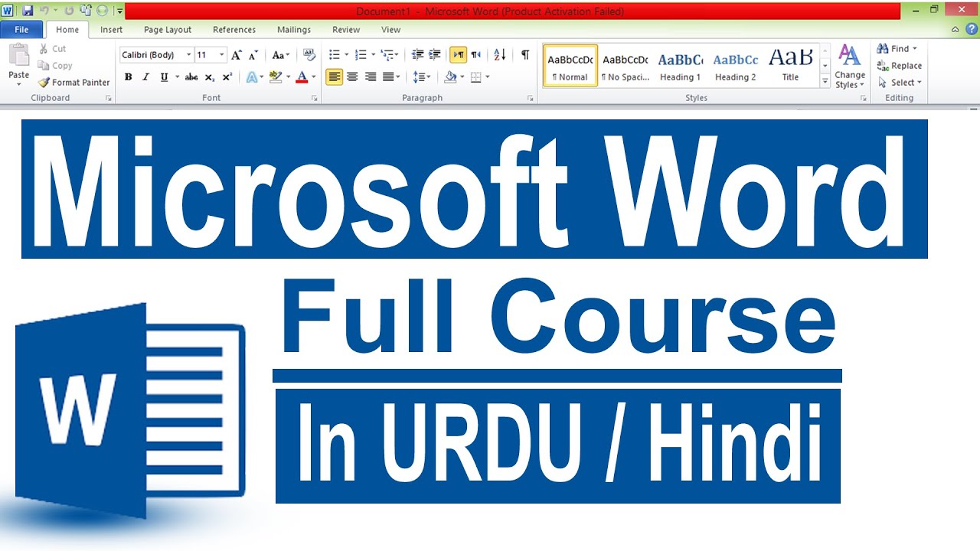The height and width of the screenshot is (551, 980).
Task: Click the Shrink Font icon
Action: tap(253, 55)
